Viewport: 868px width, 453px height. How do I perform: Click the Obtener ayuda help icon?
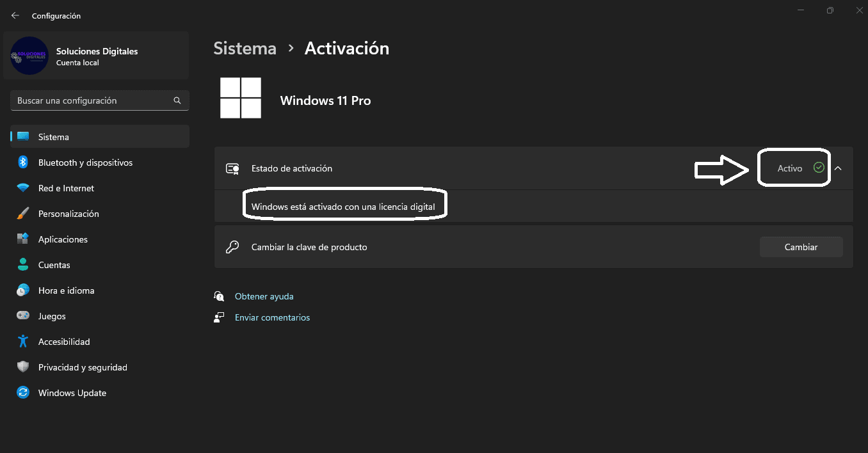pyautogui.click(x=220, y=296)
